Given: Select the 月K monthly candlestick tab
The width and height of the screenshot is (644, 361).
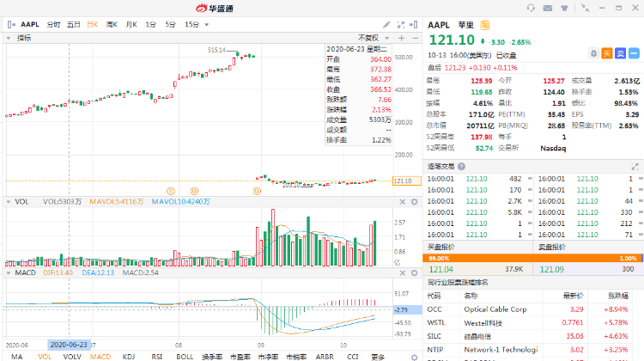Looking at the screenshot, I should (x=131, y=25).
